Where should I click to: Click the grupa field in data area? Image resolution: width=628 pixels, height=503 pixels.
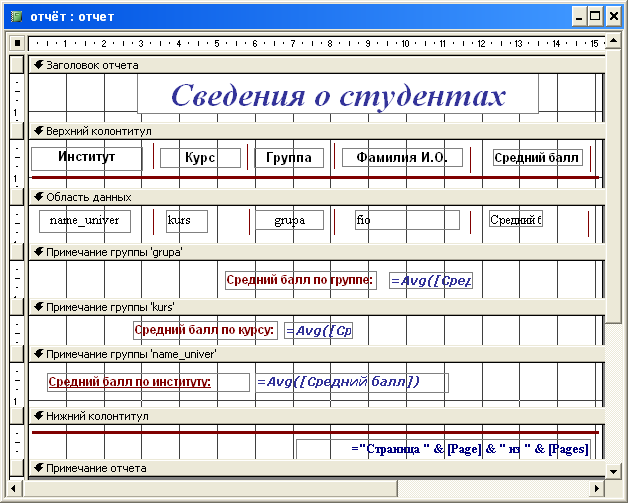[x=289, y=220]
